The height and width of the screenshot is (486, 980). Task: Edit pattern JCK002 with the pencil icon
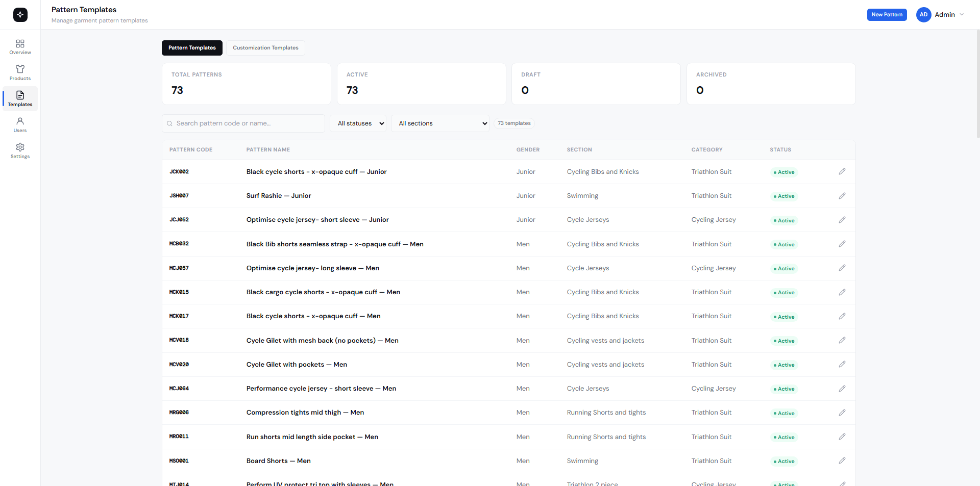pyautogui.click(x=842, y=172)
